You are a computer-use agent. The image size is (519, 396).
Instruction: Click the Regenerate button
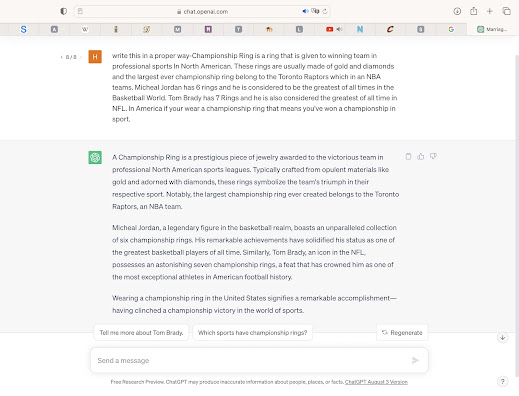point(402,333)
